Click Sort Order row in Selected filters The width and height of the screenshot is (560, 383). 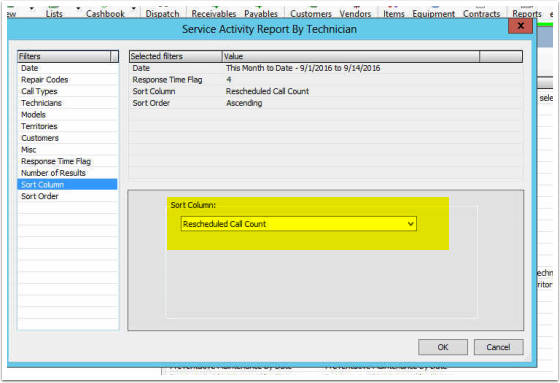[326, 103]
